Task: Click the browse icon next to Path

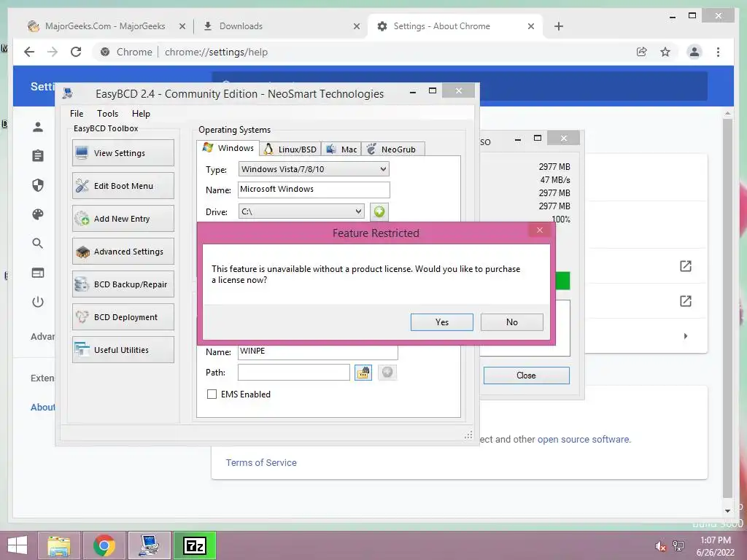Action: coord(363,373)
